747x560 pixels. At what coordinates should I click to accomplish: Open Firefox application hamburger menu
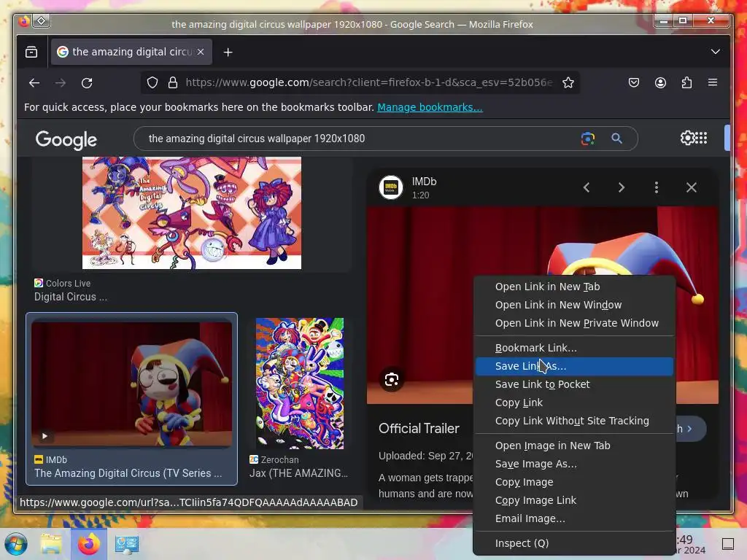click(713, 83)
